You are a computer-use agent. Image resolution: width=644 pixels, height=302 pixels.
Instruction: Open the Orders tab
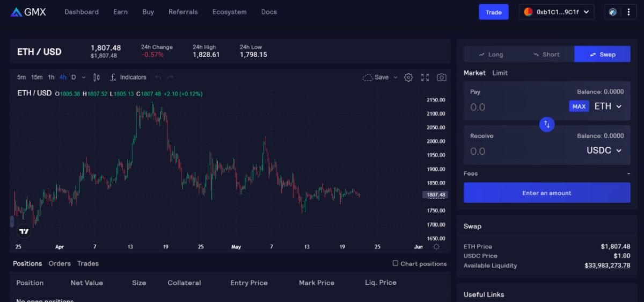60,263
